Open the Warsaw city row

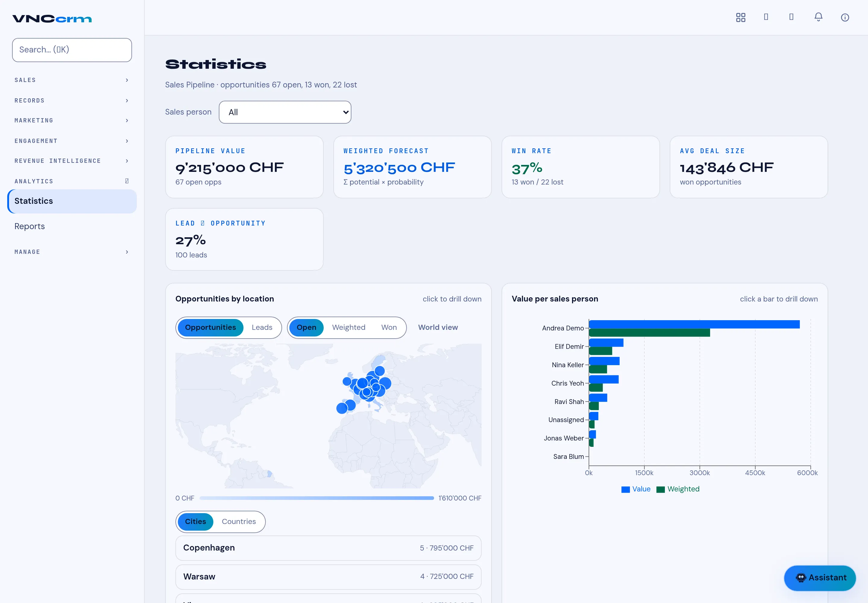[x=328, y=576]
